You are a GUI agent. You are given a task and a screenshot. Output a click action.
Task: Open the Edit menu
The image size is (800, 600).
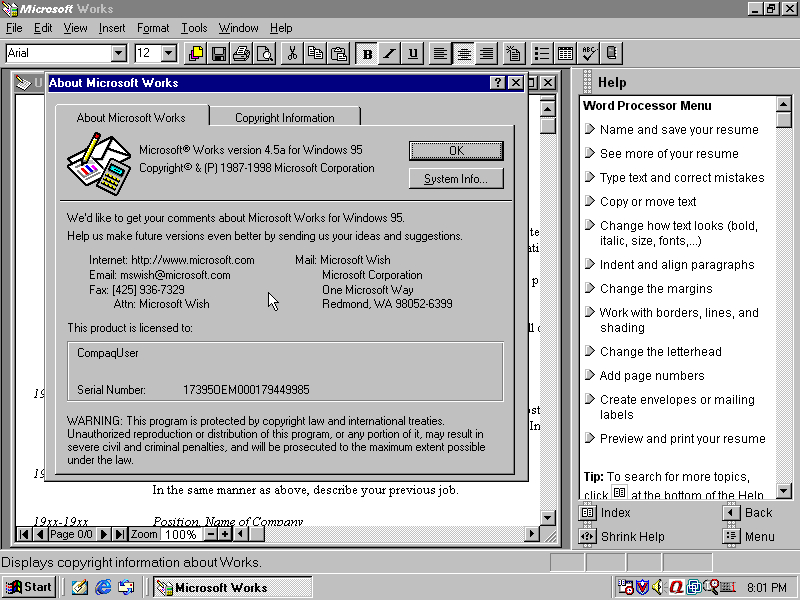tap(43, 28)
